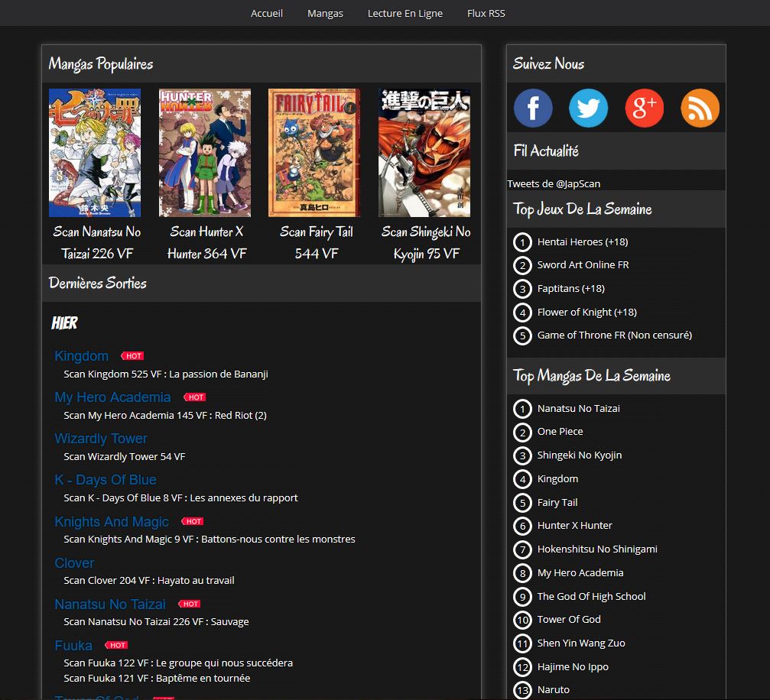Open the Nanatsu No Taizai title in Dernières Sorties
This screenshot has width=770, height=700.
click(x=110, y=604)
